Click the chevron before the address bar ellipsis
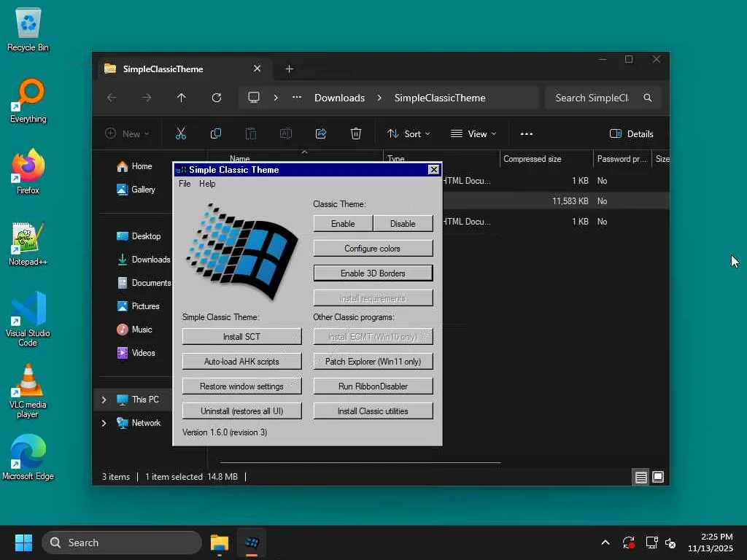747x560 pixels. point(276,98)
